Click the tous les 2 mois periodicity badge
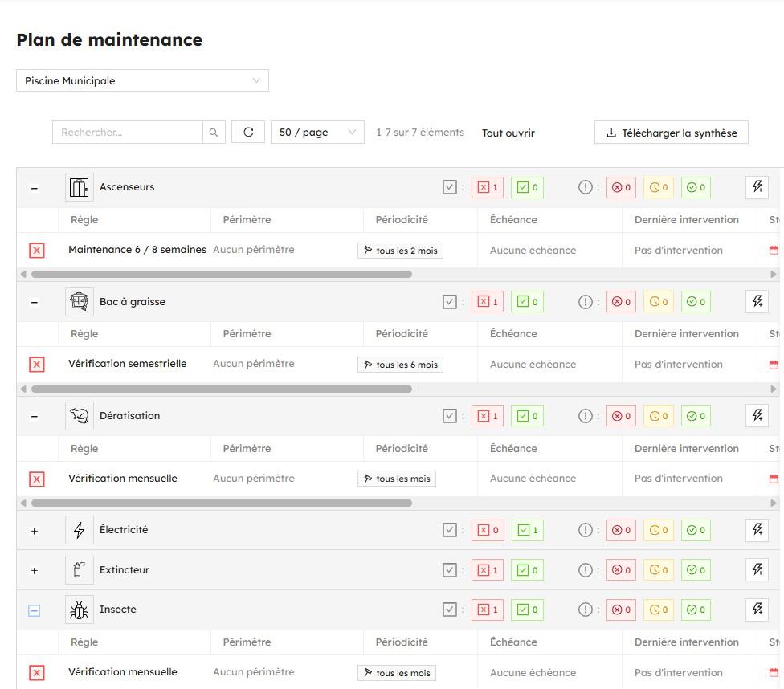 (398, 250)
